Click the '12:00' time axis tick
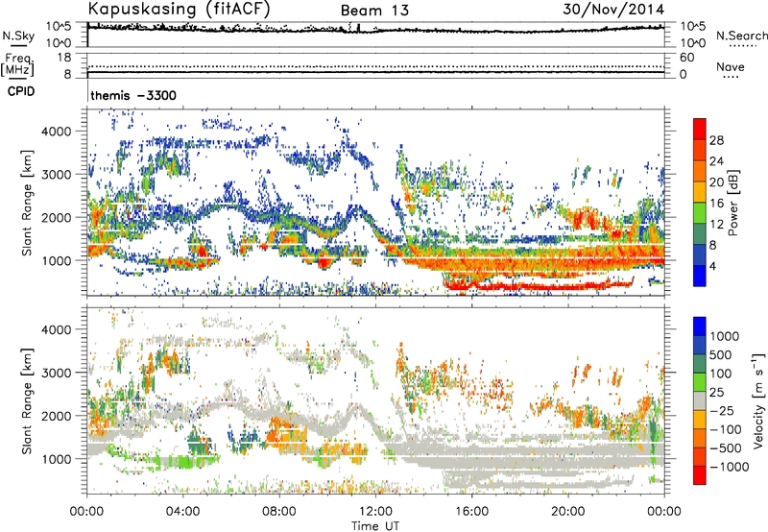This screenshot has height=532, width=768. [375, 512]
